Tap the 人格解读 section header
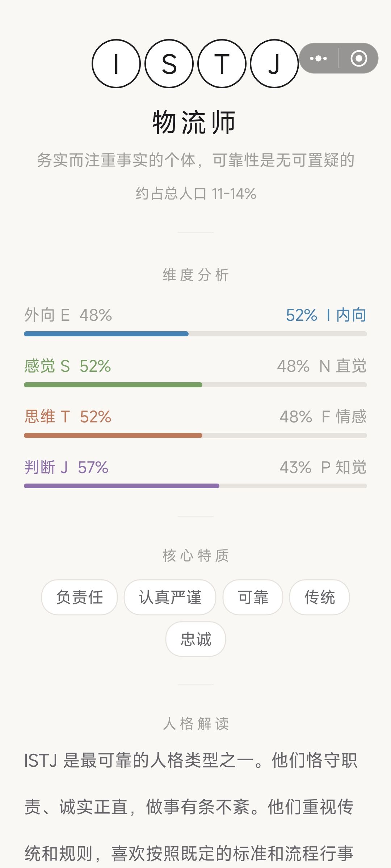Viewport: 391px width, 868px height. (x=195, y=724)
